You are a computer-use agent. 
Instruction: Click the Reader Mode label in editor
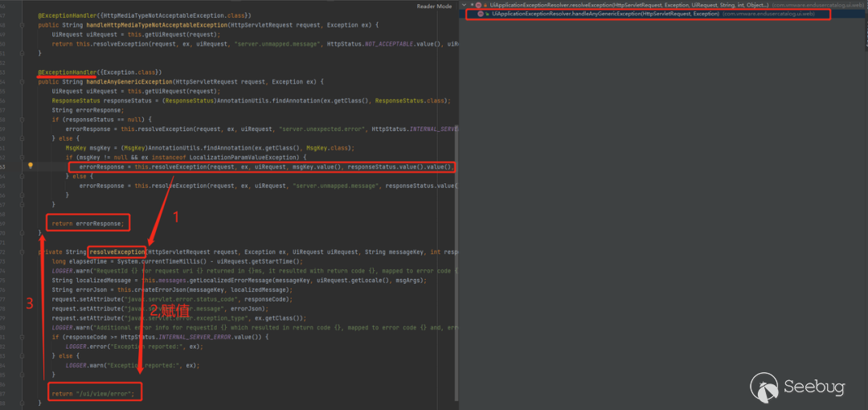click(x=434, y=6)
